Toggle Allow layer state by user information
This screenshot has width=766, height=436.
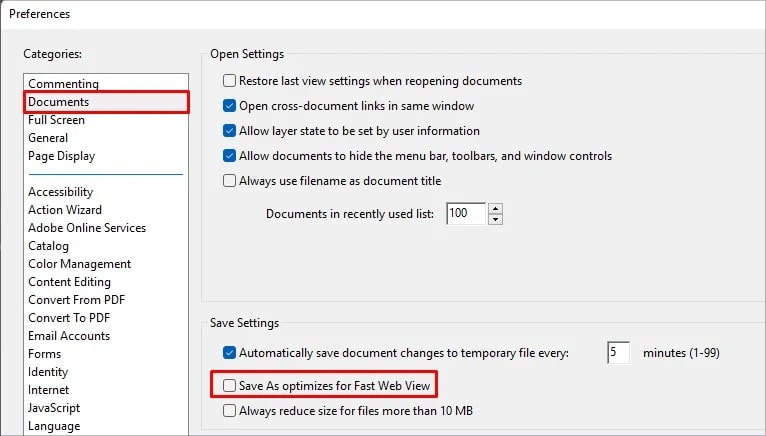(x=229, y=131)
